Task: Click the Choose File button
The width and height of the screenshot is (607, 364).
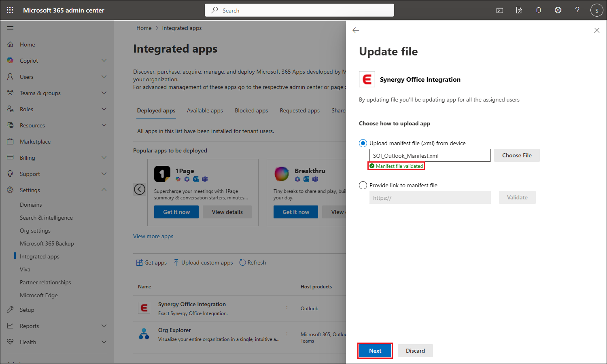Action: pyautogui.click(x=517, y=155)
